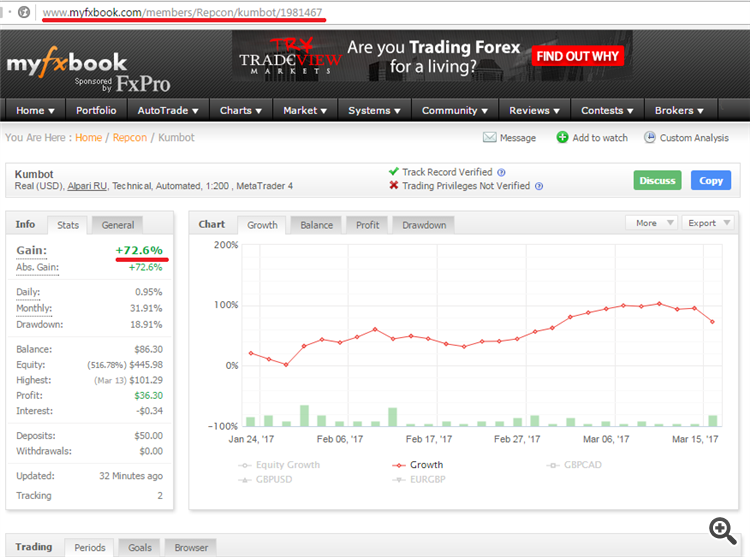Click the Gain value +72.6%
The image size is (750, 557).
(x=139, y=250)
